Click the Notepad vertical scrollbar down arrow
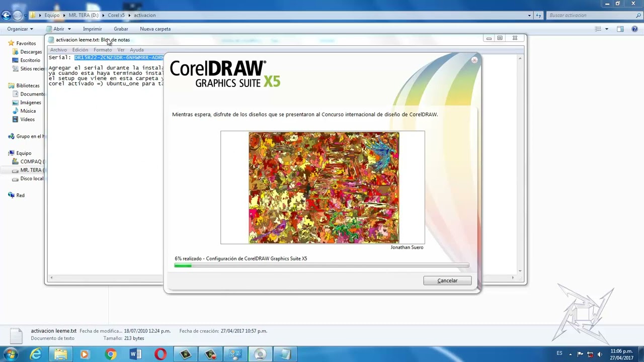Viewport: 644px width, 362px height. (x=520, y=271)
